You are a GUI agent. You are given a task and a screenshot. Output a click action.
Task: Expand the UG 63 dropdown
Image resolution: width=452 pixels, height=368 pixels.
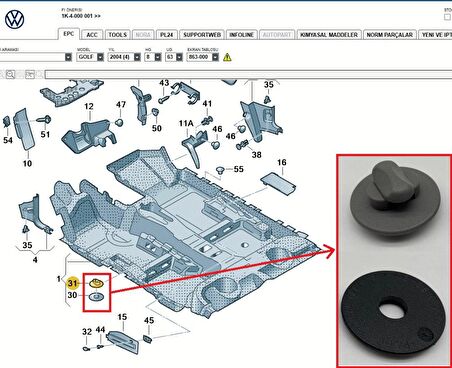pyautogui.click(x=174, y=57)
